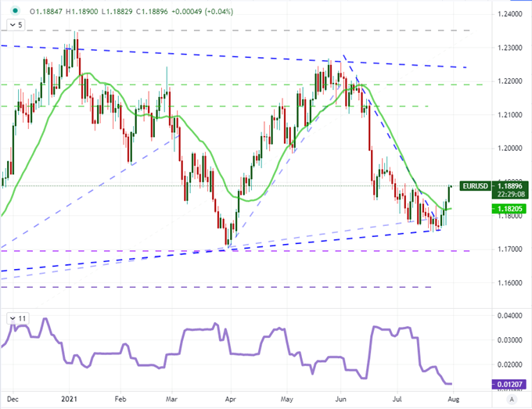The width and height of the screenshot is (532, 409).
Task: Click the 0.03000 indicator axis label
Action: (509, 340)
